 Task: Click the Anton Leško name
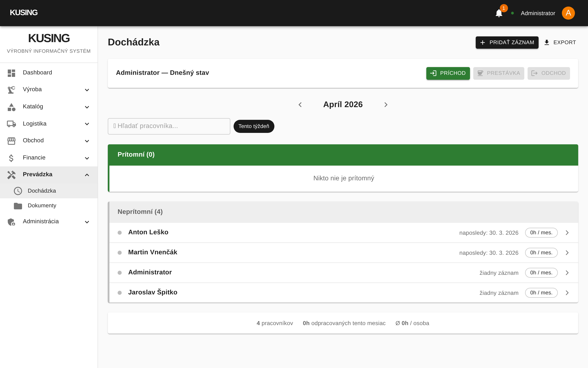(148, 232)
